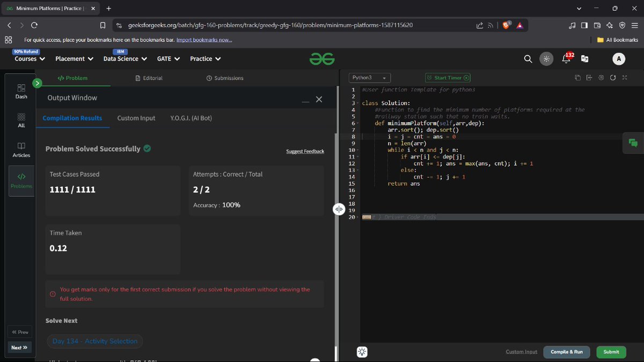Switch to the Submissions tab
This screenshot has height=362, width=644.
225,78
